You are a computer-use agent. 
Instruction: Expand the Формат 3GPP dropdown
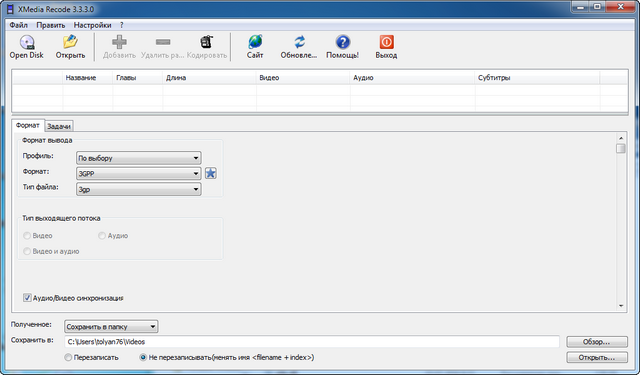(x=139, y=173)
